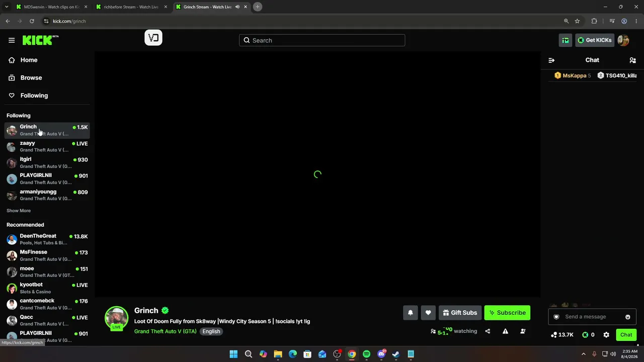Open Steam from the taskbar

pos(396,354)
